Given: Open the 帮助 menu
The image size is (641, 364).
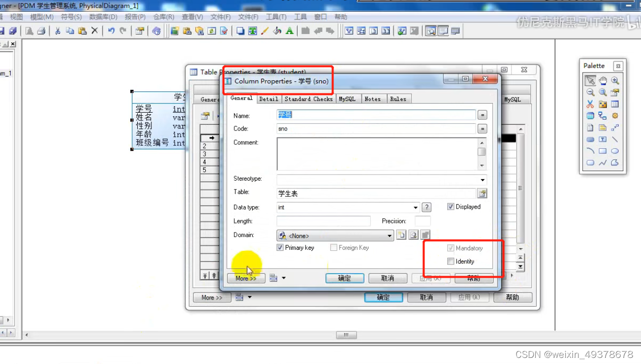Looking at the screenshot, I should pyautogui.click(x=341, y=17).
